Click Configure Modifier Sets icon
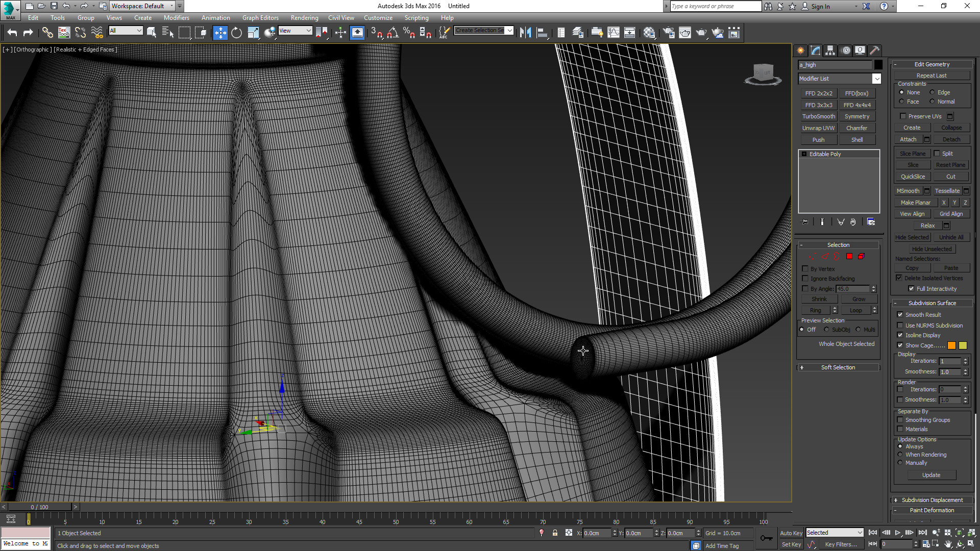This screenshot has width=980, height=551. (x=871, y=222)
